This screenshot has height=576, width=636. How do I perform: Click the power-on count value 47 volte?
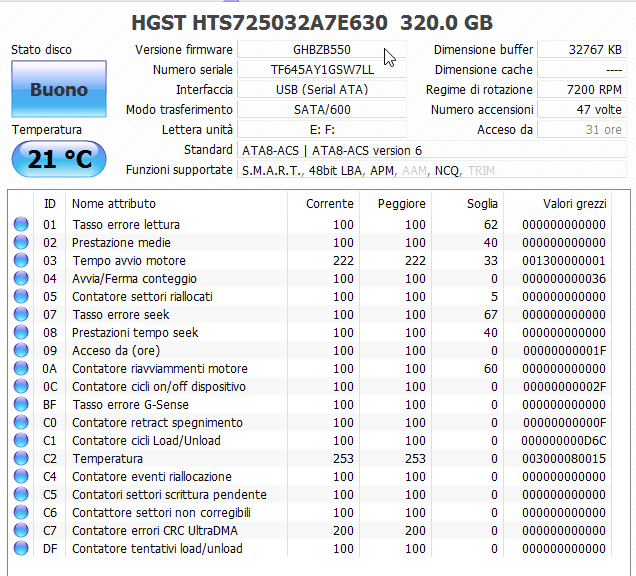point(582,110)
